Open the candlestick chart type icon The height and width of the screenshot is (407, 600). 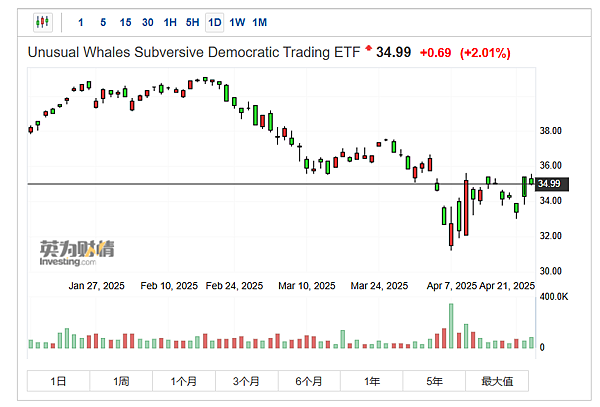(x=42, y=22)
